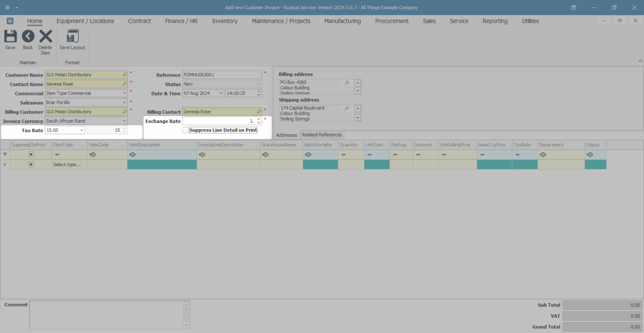This screenshot has width=644, height=333.
Task: Click the blue app icon beside Home tab
Action: 10,21
